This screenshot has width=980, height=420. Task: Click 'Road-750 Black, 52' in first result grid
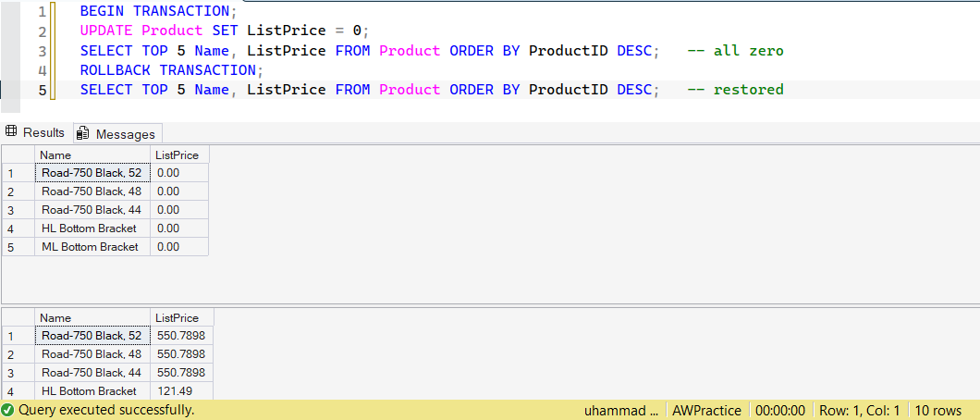point(92,172)
